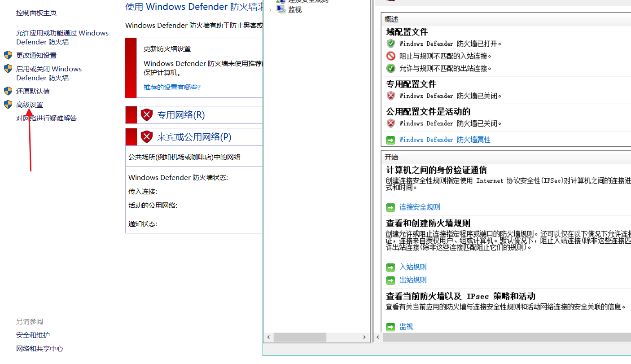Open 允许应用或功能通过 Windows Defender 防火墙 link
Viewport: 631px width, 364px height.
point(62,37)
